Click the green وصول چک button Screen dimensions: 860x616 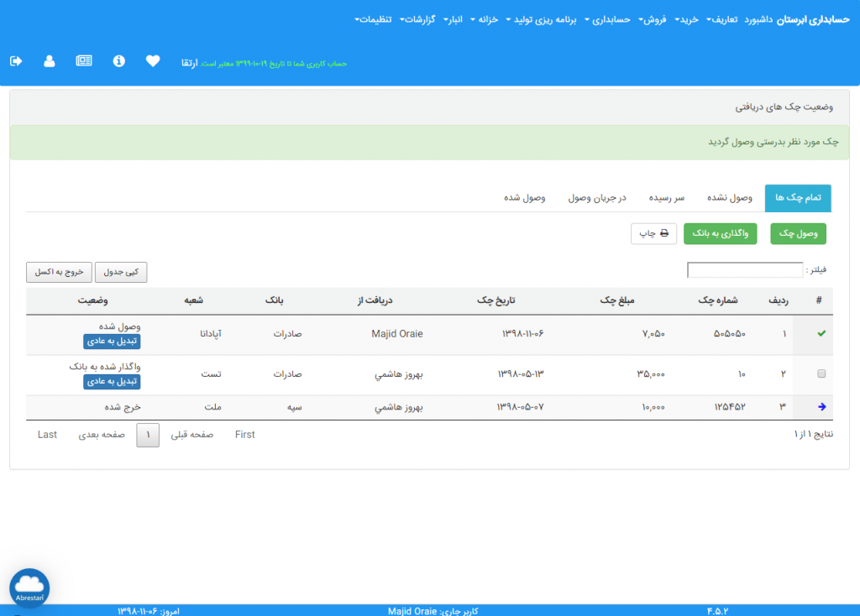click(x=798, y=233)
